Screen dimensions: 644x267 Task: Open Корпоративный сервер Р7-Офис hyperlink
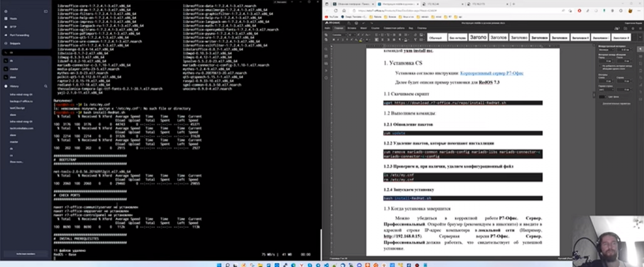[492, 73]
